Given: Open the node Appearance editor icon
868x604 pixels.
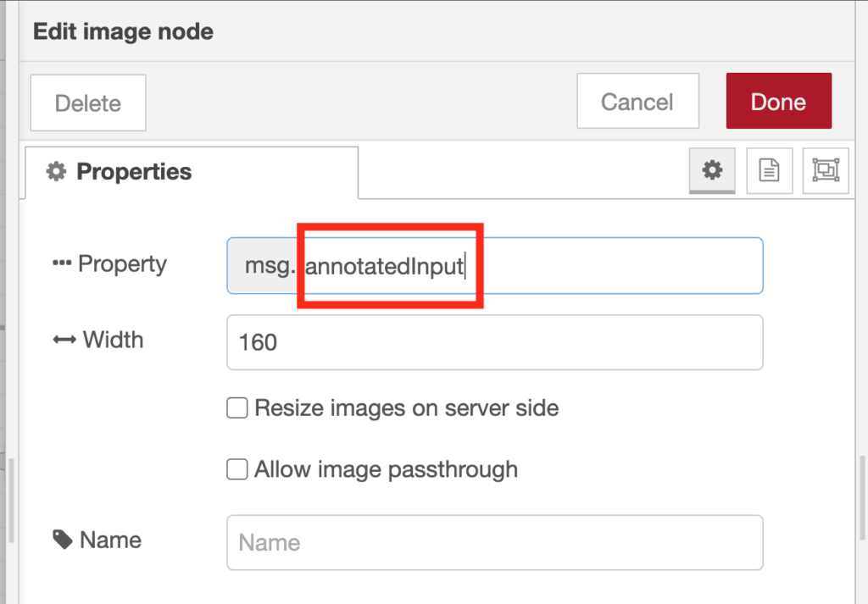Looking at the screenshot, I should [825, 170].
